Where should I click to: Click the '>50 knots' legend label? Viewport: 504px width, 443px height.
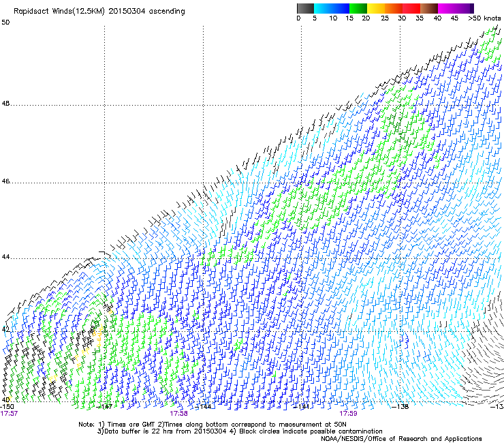pos(484,18)
